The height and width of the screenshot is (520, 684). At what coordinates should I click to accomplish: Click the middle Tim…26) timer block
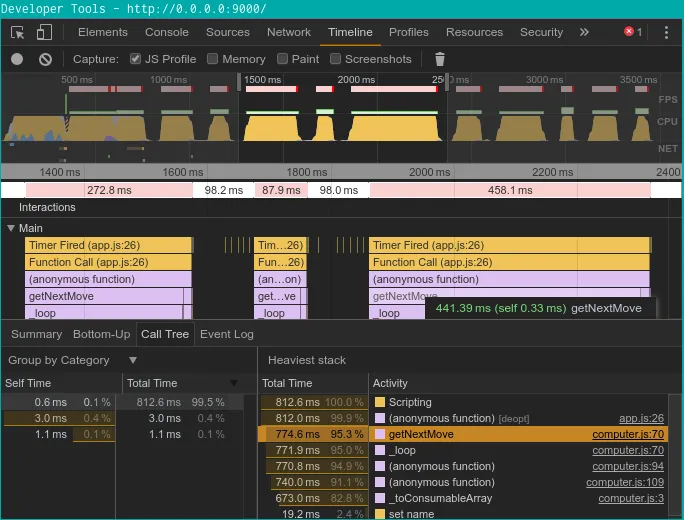pos(280,245)
